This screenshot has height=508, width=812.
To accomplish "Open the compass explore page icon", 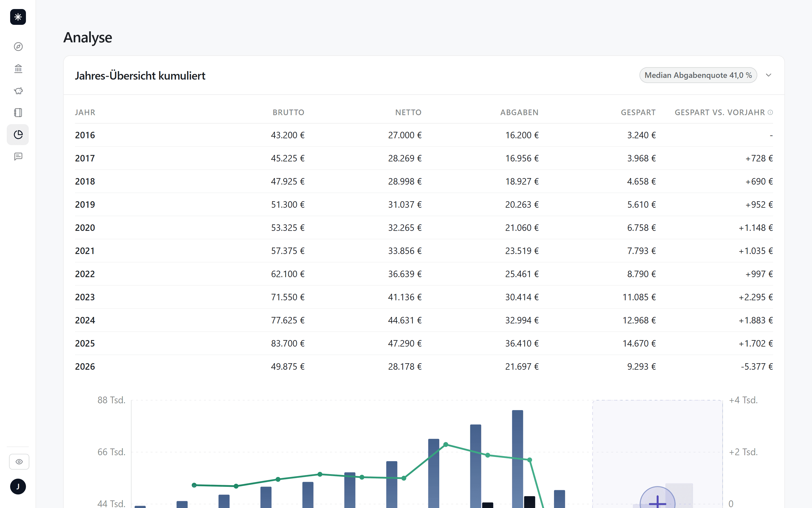I will point(18,47).
